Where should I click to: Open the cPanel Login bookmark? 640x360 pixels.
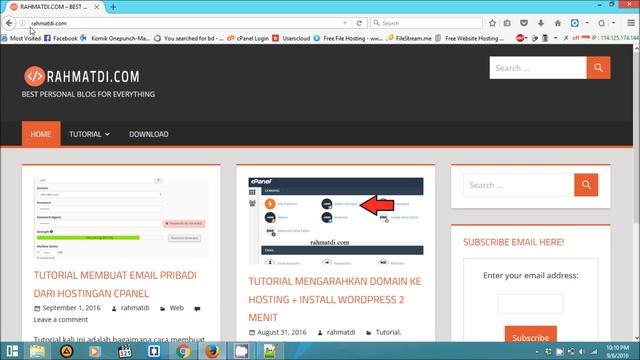(248, 38)
